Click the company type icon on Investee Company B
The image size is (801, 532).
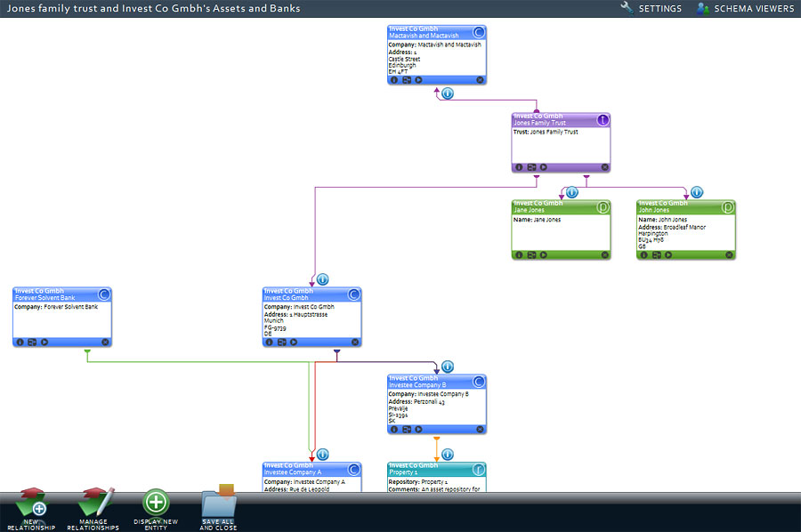coord(479,382)
